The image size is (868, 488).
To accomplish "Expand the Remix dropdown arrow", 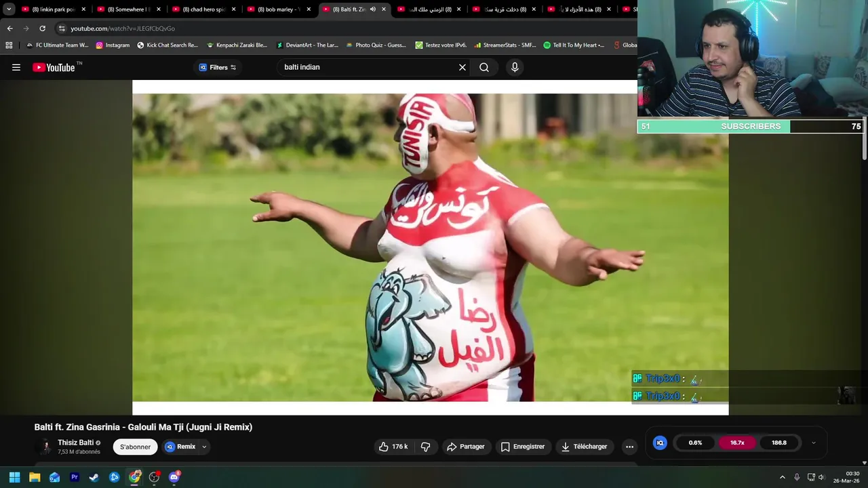I will [x=204, y=447].
